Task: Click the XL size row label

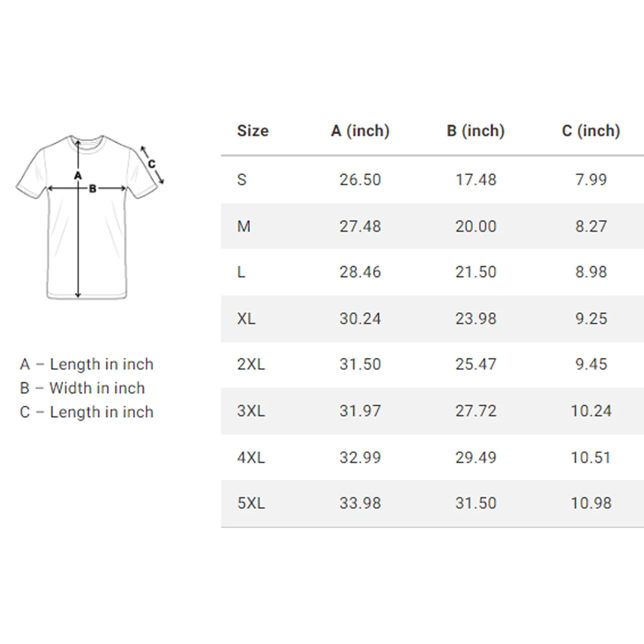Action: tap(246, 319)
